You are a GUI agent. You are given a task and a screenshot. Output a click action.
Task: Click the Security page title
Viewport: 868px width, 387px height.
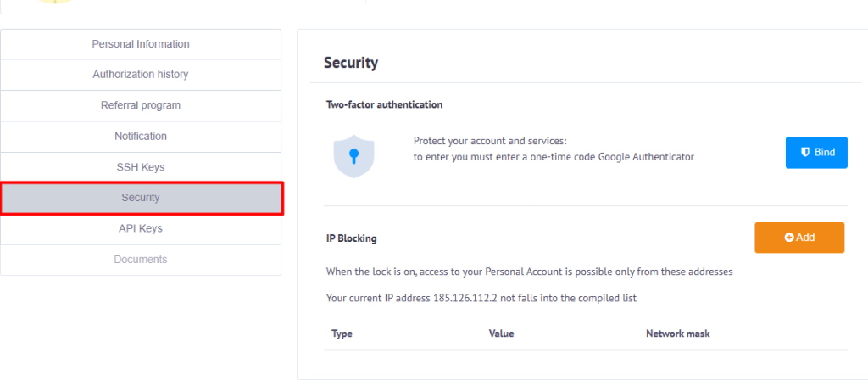(x=351, y=63)
